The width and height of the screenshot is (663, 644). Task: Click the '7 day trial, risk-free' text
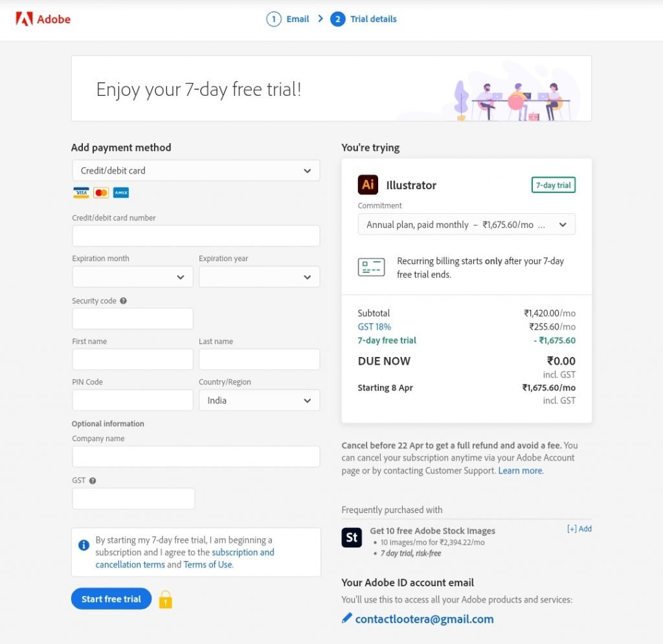click(x=410, y=553)
